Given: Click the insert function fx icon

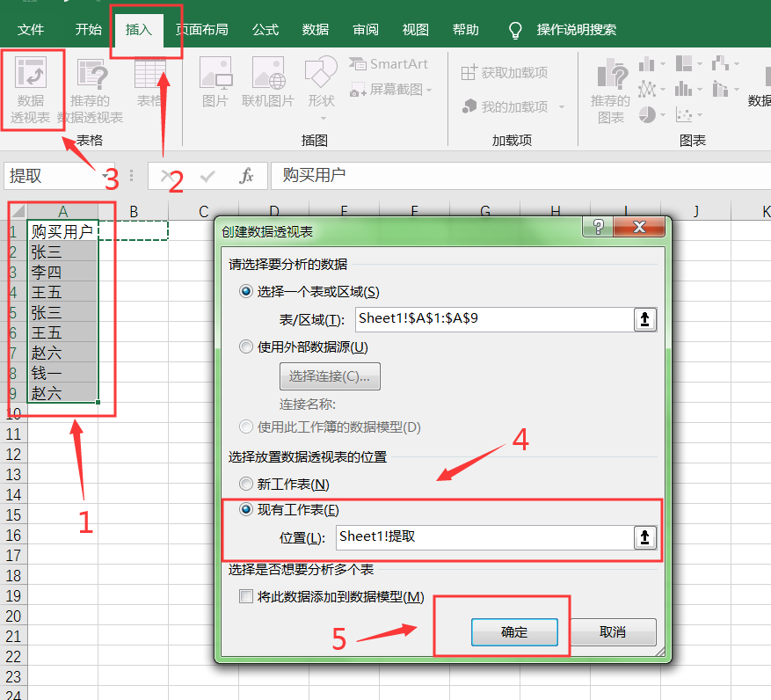Looking at the screenshot, I should (x=247, y=176).
